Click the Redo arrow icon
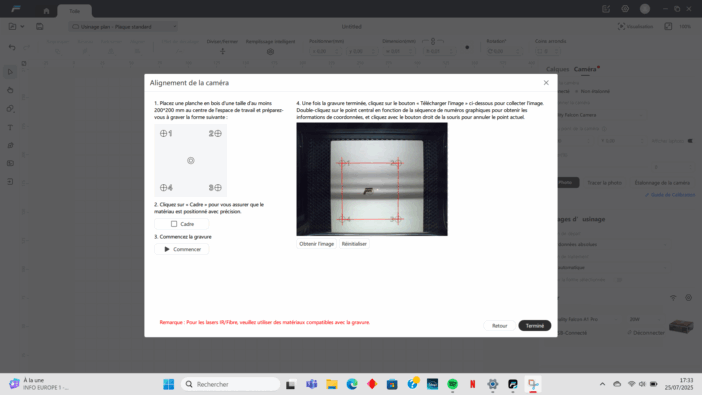This screenshot has width=702, height=395. point(26,47)
